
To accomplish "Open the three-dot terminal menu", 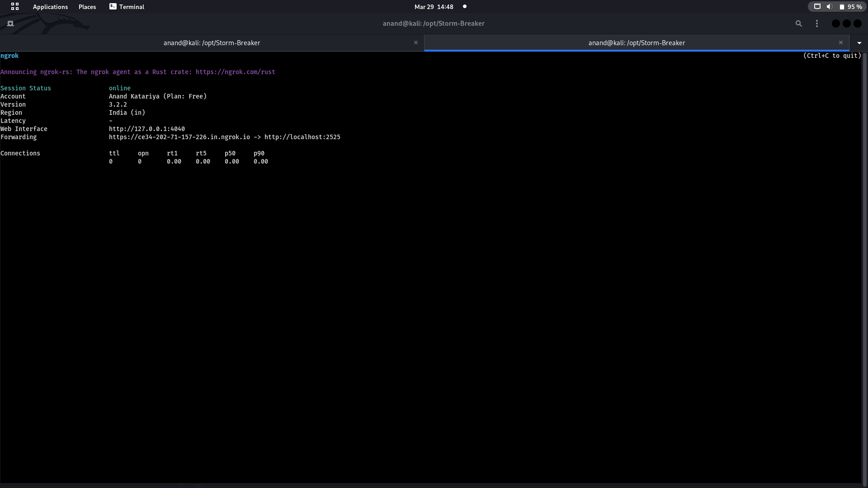I will pyautogui.click(x=817, y=23).
